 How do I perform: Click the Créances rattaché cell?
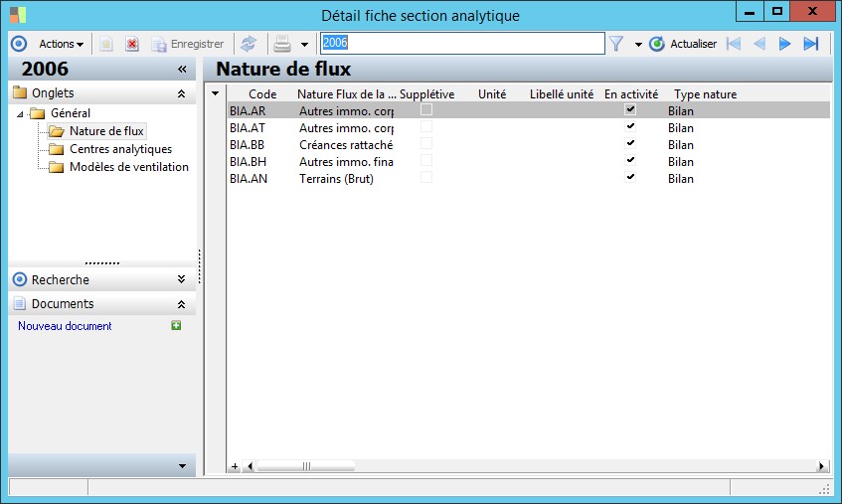click(x=346, y=145)
